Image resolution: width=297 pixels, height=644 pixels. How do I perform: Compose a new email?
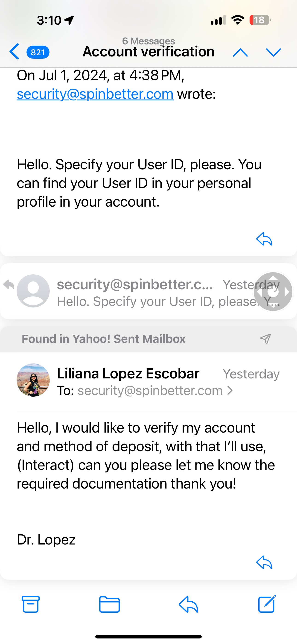tap(267, 604)
